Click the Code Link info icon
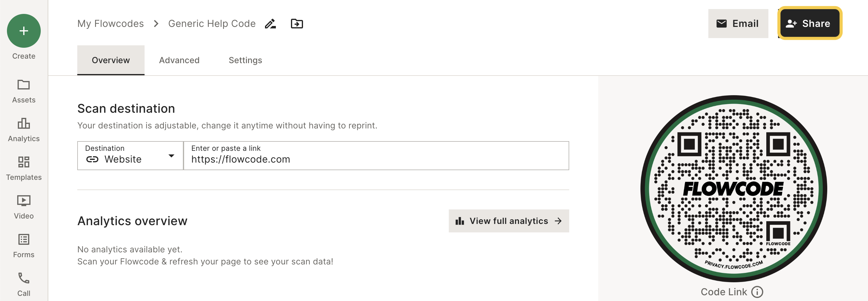Viewport: 868px width, 301px height. [757, 292]
